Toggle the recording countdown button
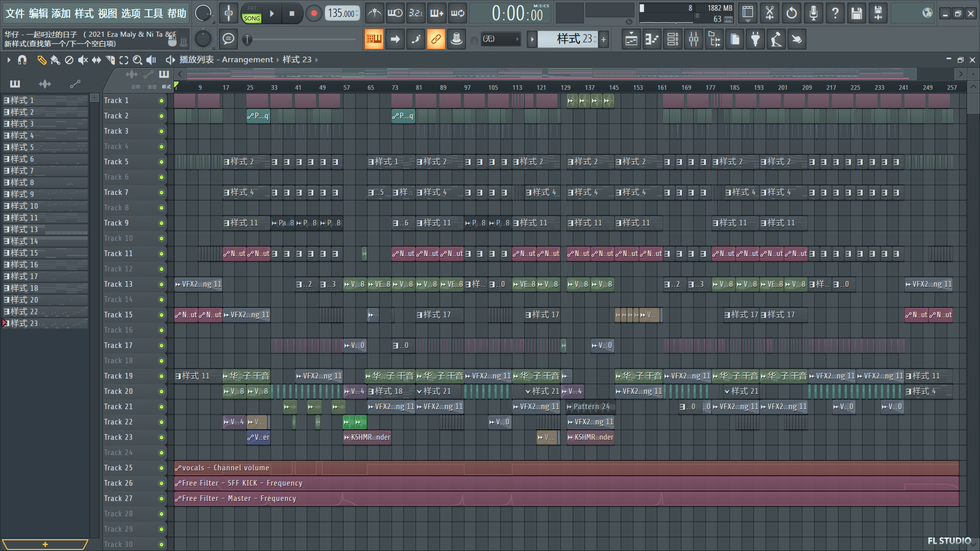980x551 pixels. [x=416, y=13]
